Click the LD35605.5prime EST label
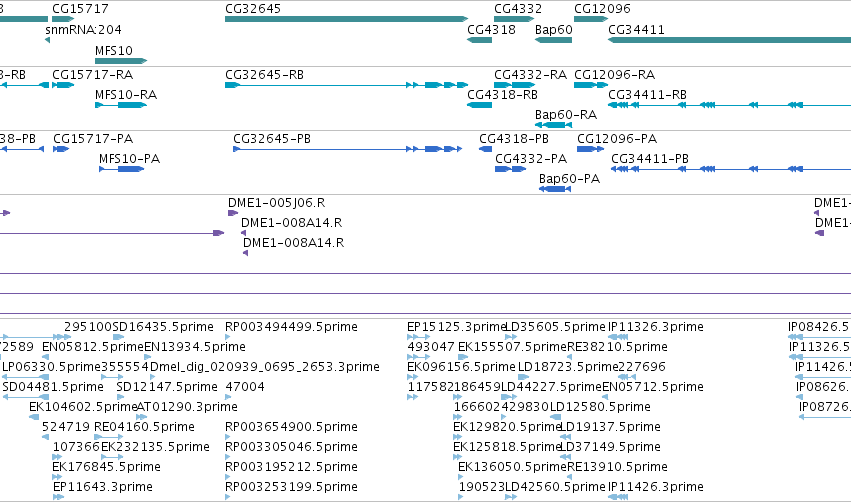The height and width of the screenshot is (502, 851). pos(555,327)
